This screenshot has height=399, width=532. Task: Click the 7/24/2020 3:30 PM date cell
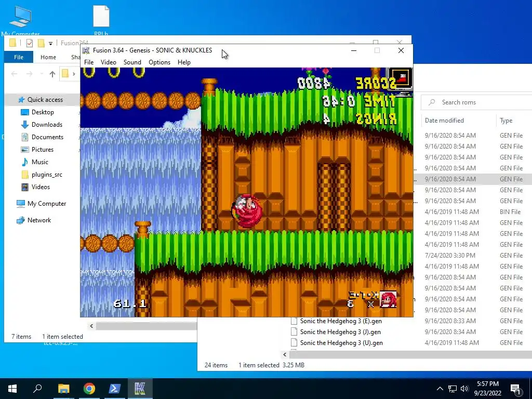[x=450, y=256]
